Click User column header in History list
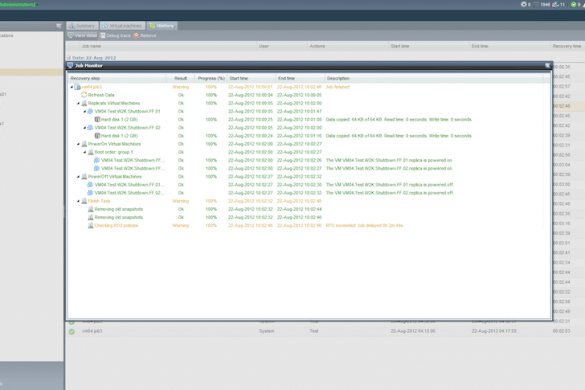 (282, 46)
